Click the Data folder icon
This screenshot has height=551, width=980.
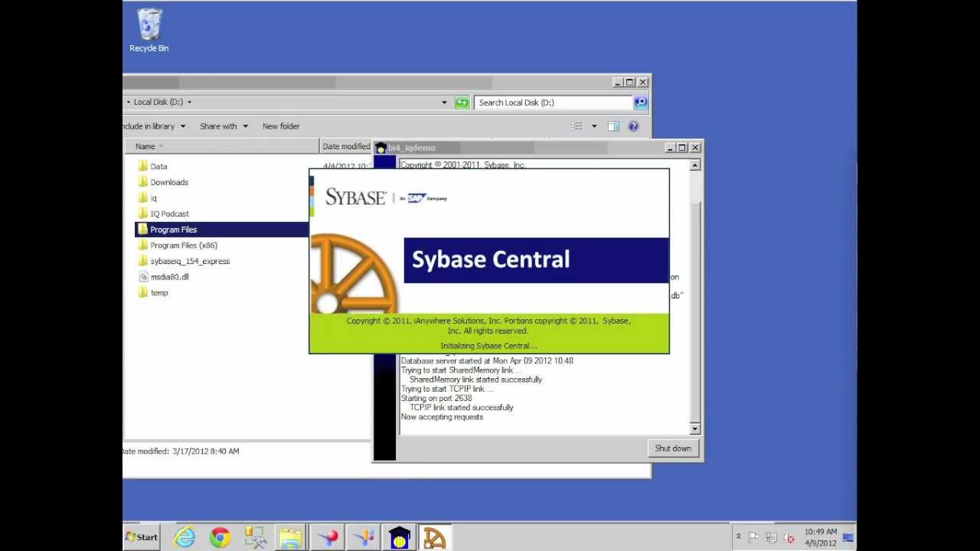[142, 166]
